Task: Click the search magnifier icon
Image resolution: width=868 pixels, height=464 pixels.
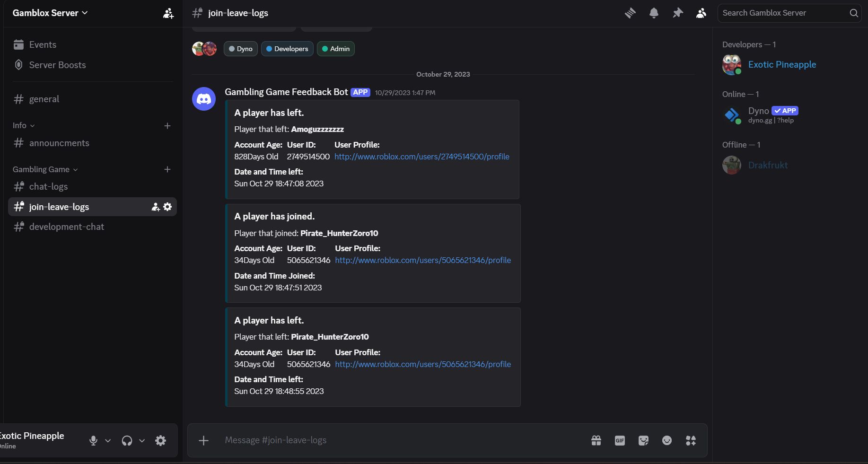Action: tap(854, 13)
